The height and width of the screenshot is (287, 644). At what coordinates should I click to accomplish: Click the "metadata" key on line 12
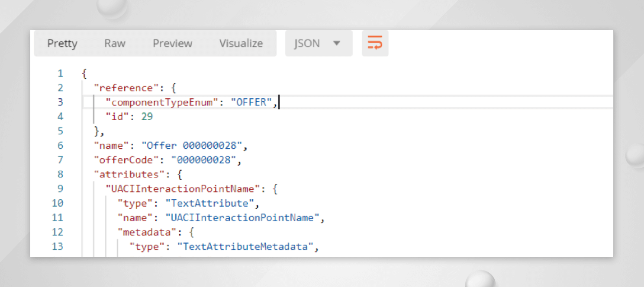tap(147, 232)
